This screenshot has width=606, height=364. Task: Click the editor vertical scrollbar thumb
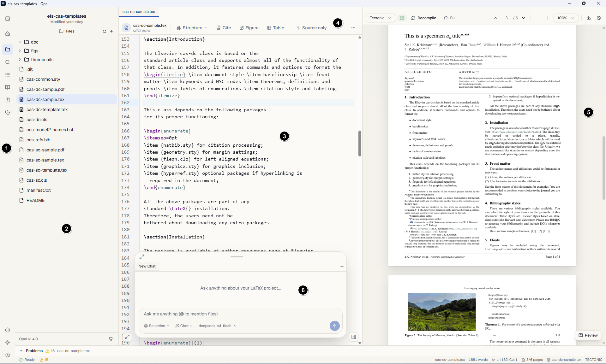point(360,144)
